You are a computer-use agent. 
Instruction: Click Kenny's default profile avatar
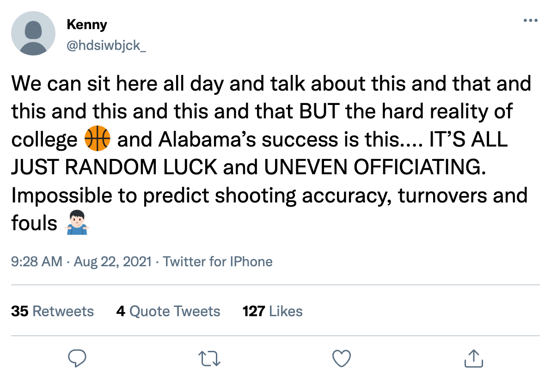[x=33, y=33]
